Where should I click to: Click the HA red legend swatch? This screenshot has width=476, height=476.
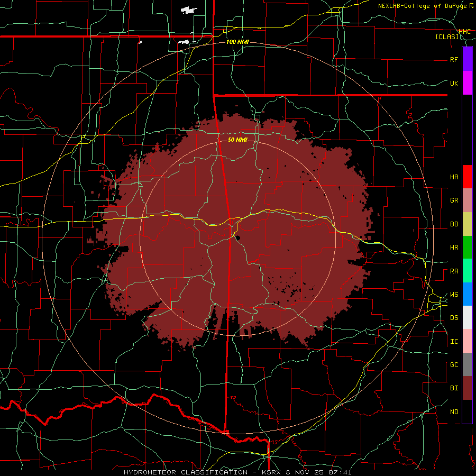point(467,177)
